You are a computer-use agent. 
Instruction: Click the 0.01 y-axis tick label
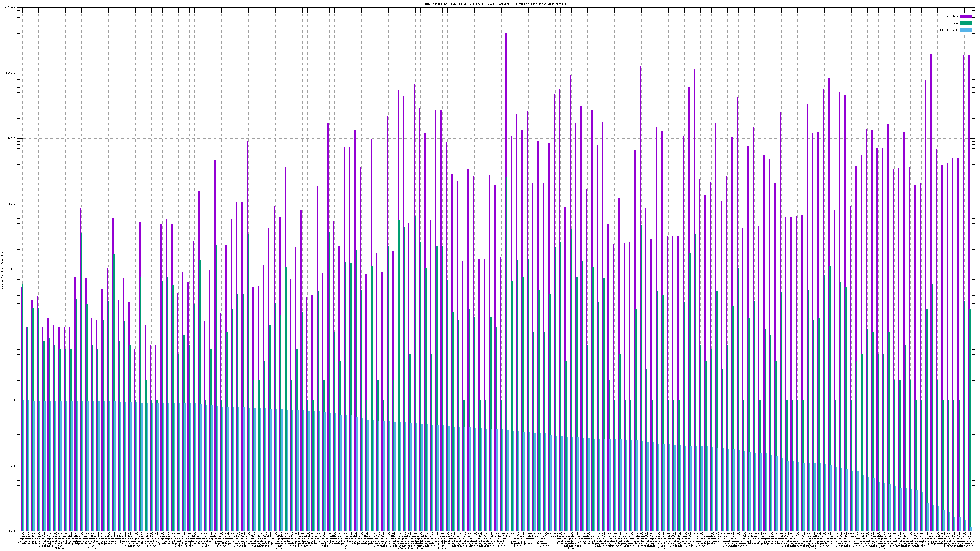tap(13, 531)
